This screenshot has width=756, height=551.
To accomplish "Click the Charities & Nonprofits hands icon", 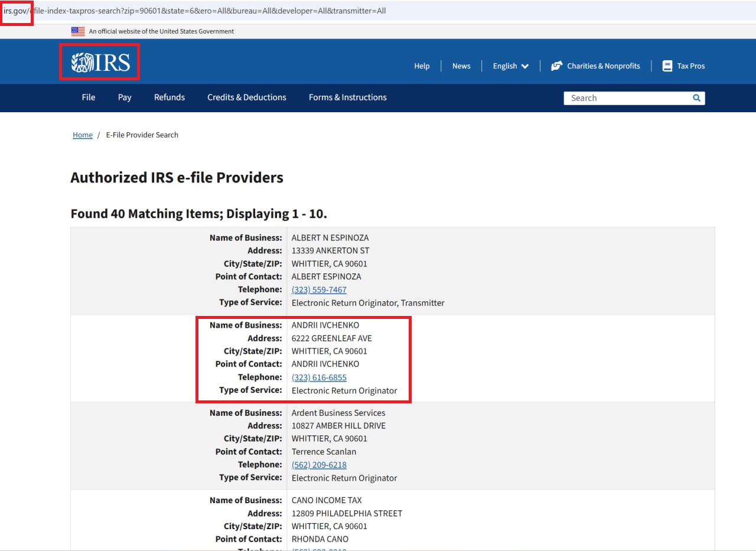I will click(x=556, y=66).
